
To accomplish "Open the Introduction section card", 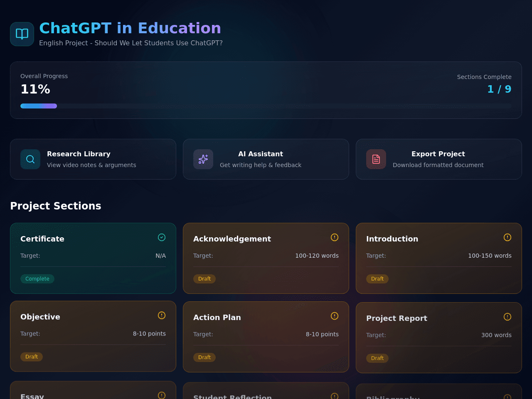I will [439, 258].
